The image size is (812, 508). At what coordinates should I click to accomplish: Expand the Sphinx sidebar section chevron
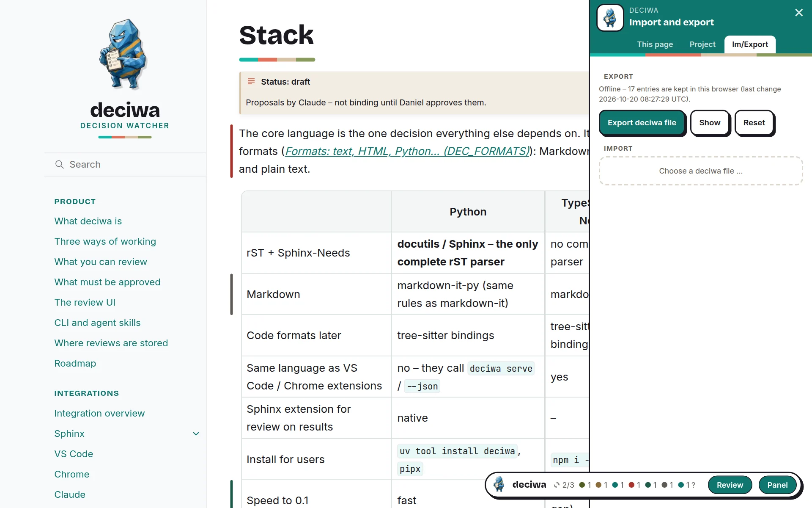196,433
